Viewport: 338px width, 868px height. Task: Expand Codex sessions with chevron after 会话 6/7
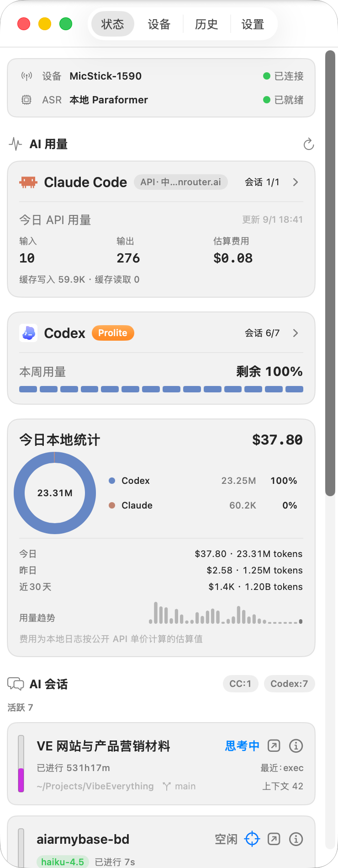pos(296,333)
